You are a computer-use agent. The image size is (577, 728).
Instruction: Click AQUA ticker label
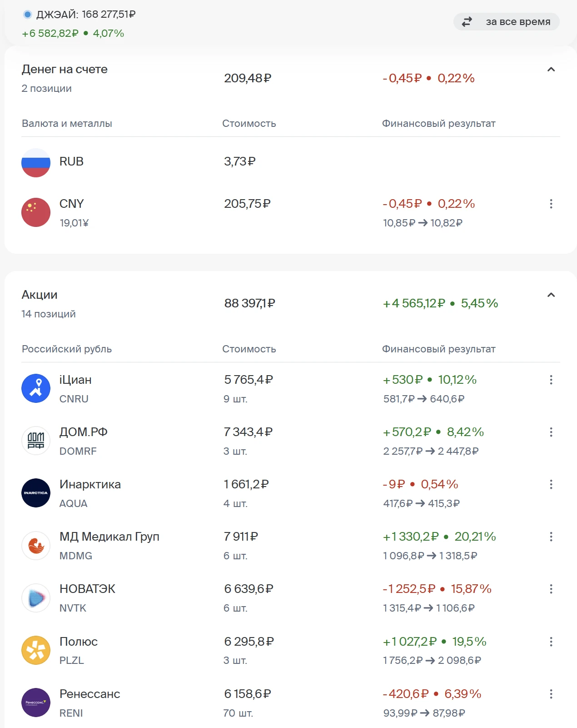tap(74, 503)
